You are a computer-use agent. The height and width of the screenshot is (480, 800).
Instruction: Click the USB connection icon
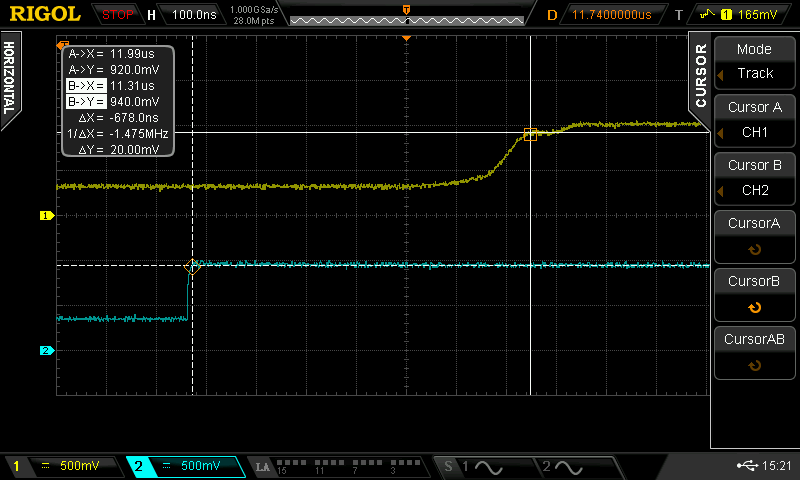[x=746, y=466]
